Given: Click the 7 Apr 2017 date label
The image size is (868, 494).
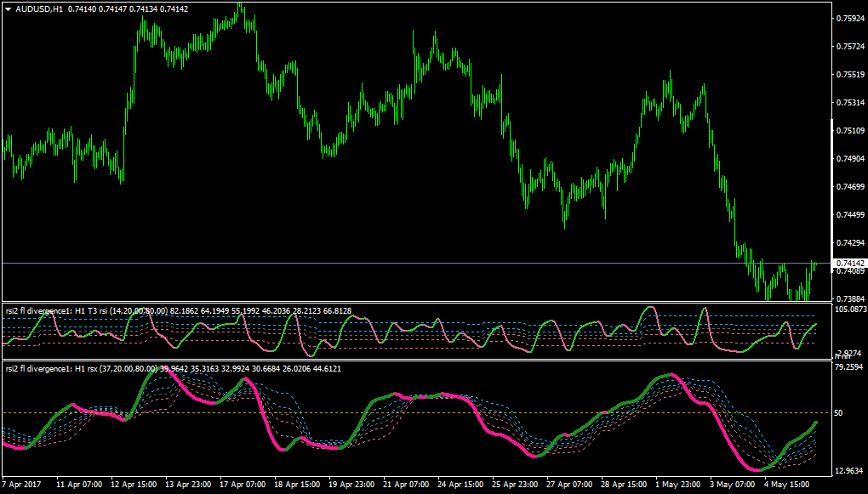Looking at the screenshot, I should 20,484.
